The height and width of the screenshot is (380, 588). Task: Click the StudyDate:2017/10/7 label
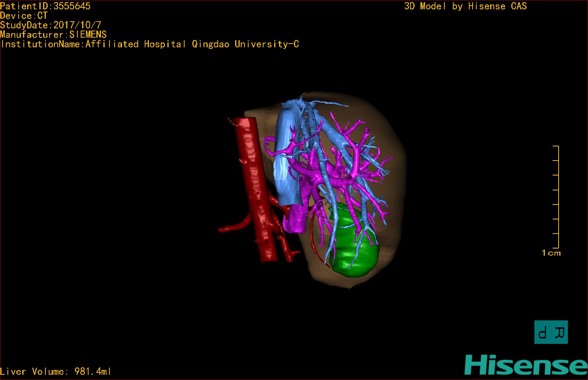[51, 25]
